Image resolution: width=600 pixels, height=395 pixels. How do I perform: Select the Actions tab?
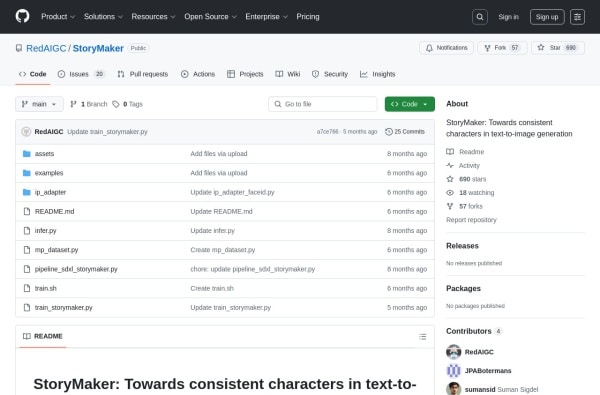pos(198,74)
